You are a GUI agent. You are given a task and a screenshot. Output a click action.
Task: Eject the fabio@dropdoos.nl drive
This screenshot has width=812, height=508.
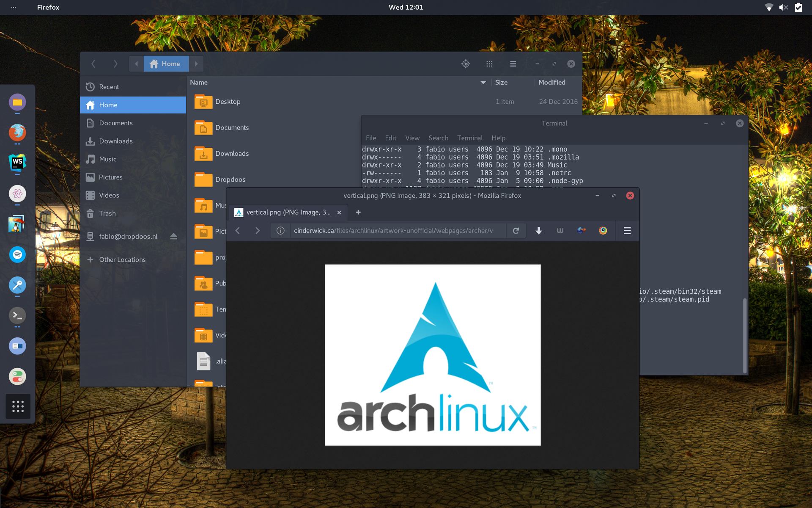point(174,236)
